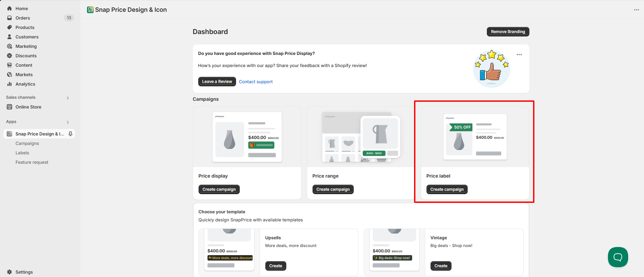
Task: Click the Snap Price app icon in sidebar
Action: (9, 134)
